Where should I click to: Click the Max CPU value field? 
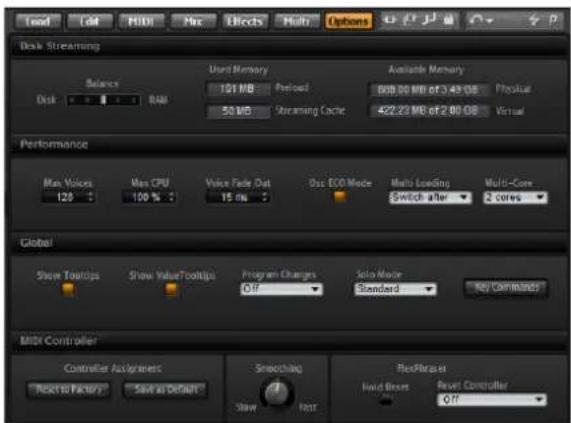[145, 197]
